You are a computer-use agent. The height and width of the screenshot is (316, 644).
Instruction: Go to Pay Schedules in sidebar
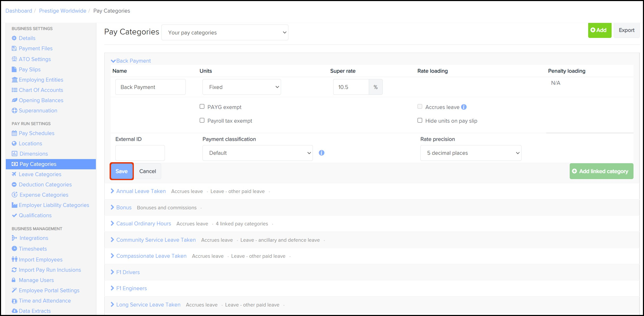36,133
